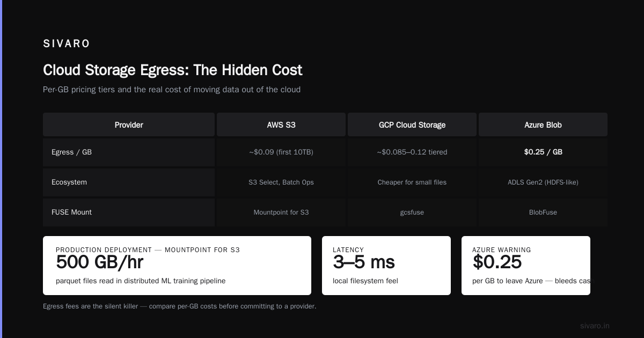This screenshot has width=644, height=338.
Task: Open the sivaro.in footer link
Action: tap(595, 326)
